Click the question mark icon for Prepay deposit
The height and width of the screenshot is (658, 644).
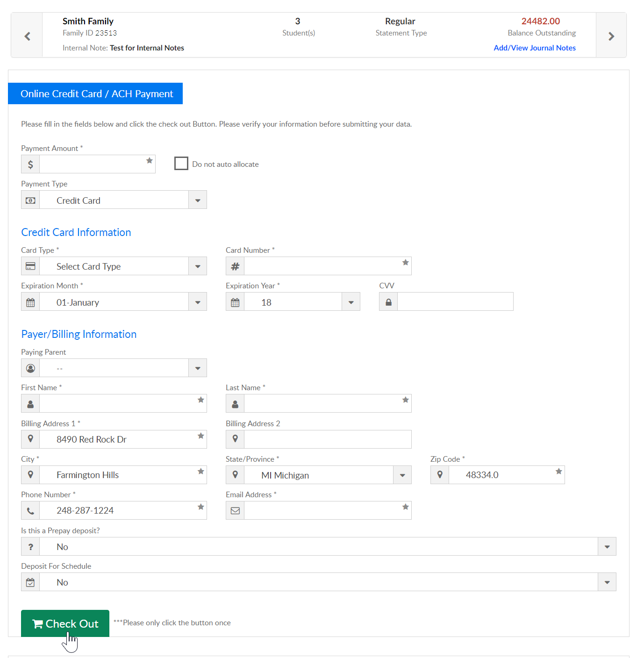tap(30, 547)
